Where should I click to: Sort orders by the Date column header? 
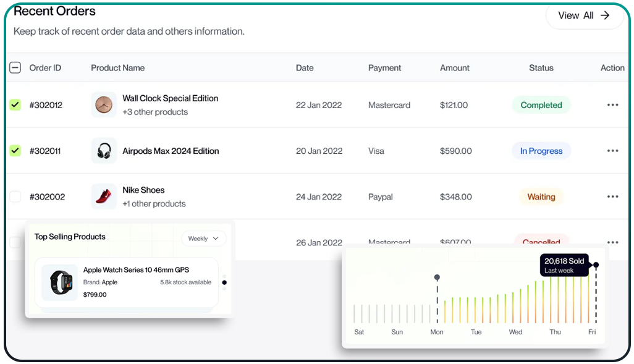[305, 68]
